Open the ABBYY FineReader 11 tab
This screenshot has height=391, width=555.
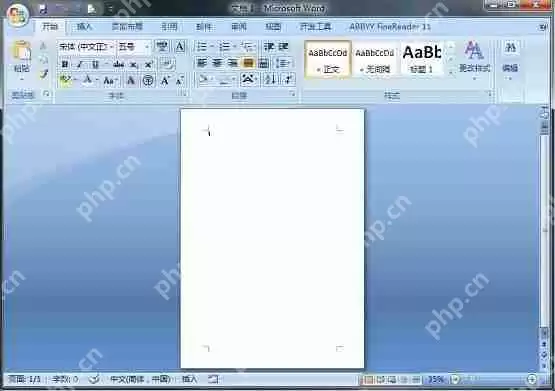390,27
